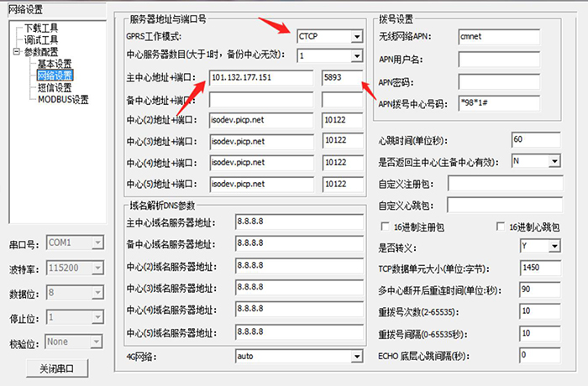Collapse the 参数配置 tree node

click(x=17, y=52)
